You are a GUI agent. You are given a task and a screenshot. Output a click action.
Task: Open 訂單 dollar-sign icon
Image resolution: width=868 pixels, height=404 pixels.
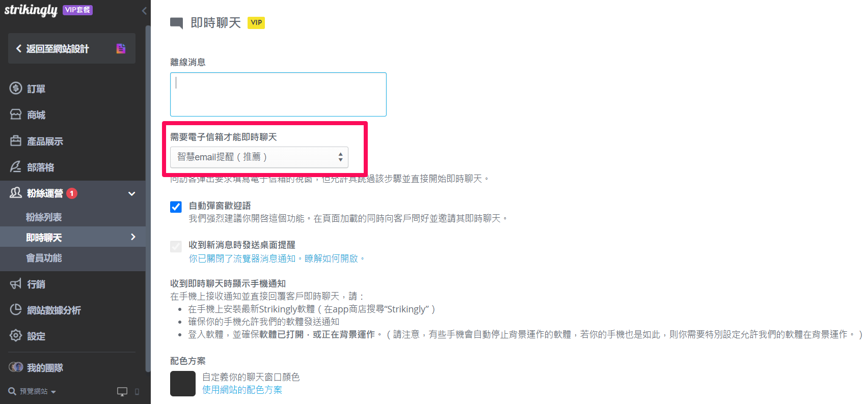[x=16, y=89]
